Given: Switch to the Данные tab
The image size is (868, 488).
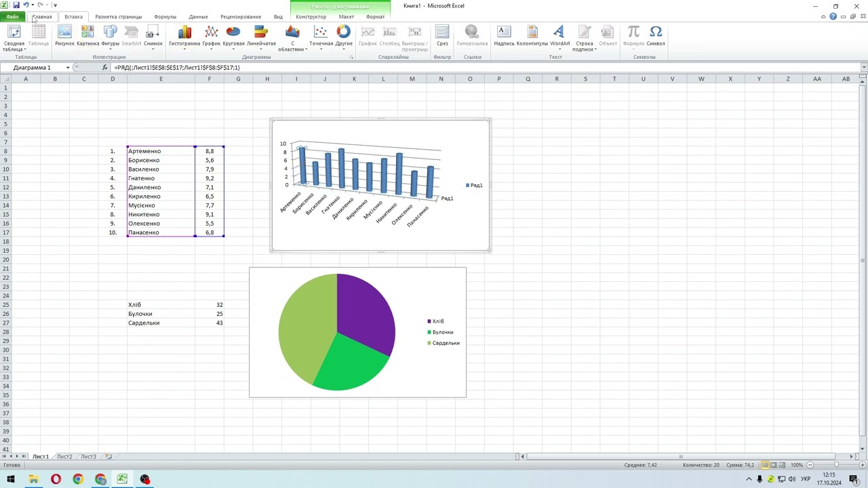Looking at the screenshot, I should [199, 16].
